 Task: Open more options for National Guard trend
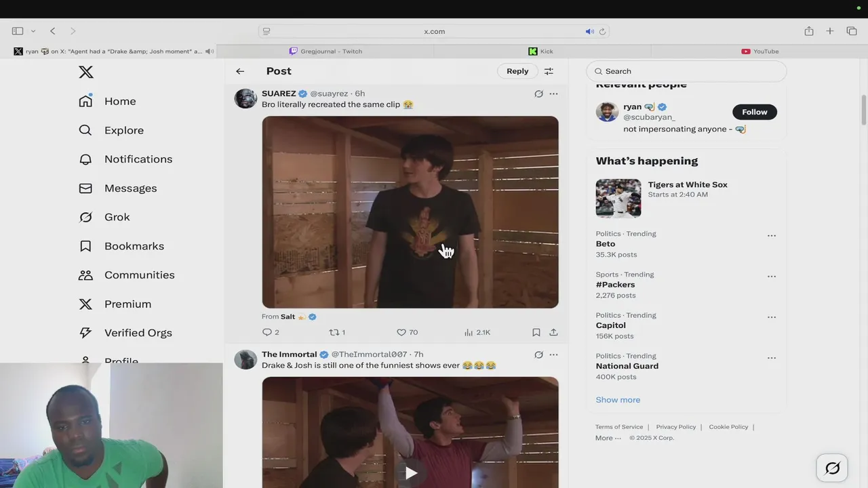771,358
